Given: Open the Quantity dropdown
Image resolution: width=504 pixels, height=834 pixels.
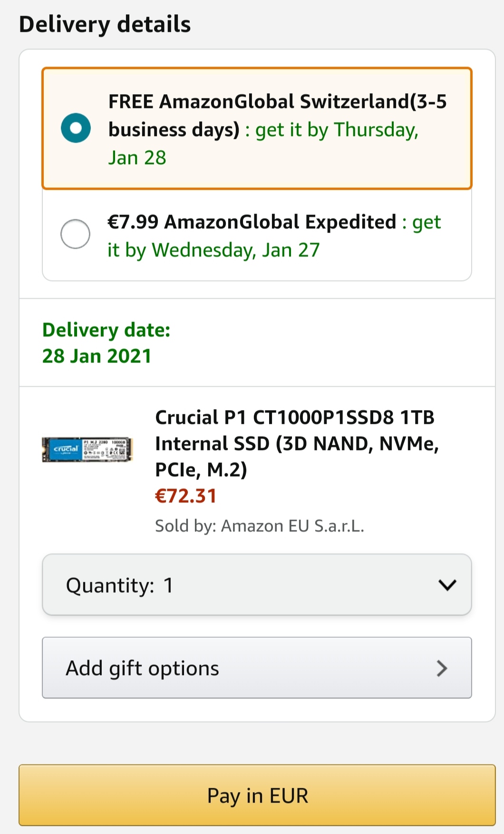Looking at the screenshot, I should click(257, 585).
